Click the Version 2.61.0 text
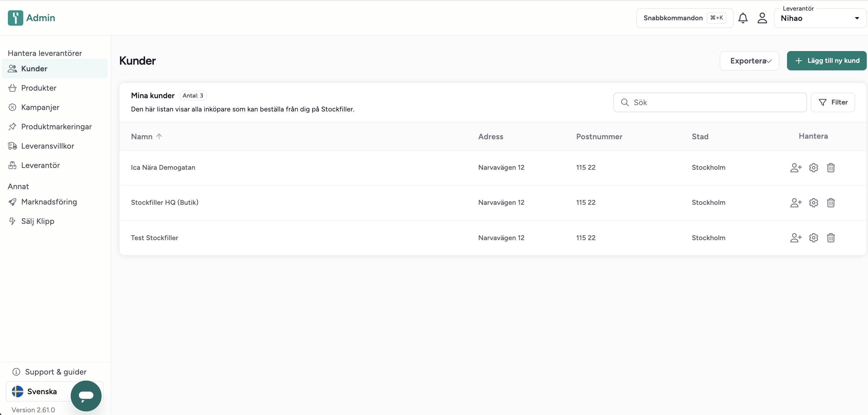868x415 pixels. (33, 410)
